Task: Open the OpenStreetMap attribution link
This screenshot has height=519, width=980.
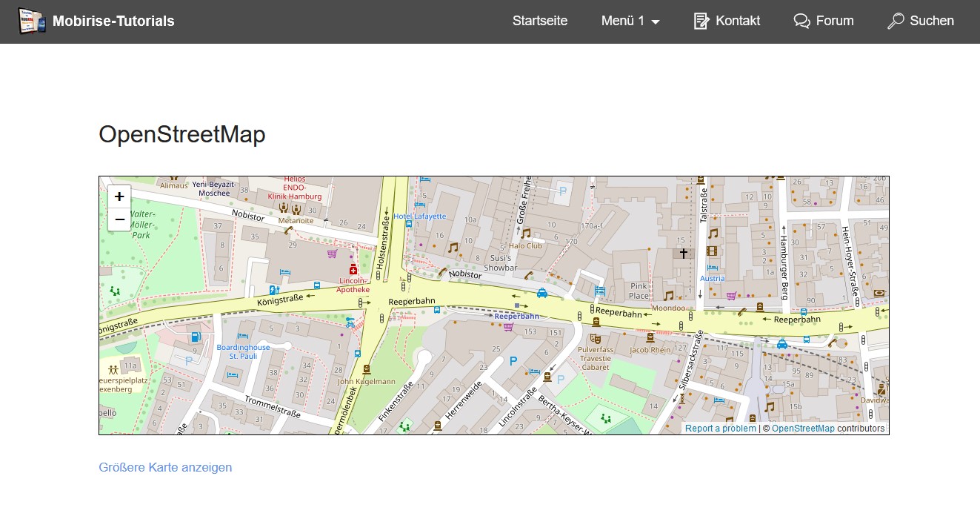Action: 803,429
